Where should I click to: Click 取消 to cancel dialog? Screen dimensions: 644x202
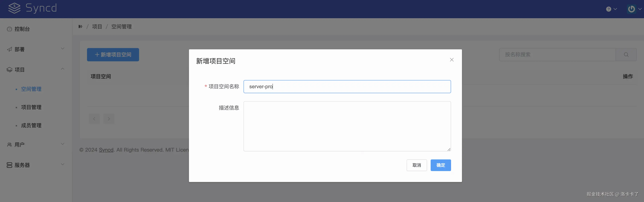[x=416, y=165]
